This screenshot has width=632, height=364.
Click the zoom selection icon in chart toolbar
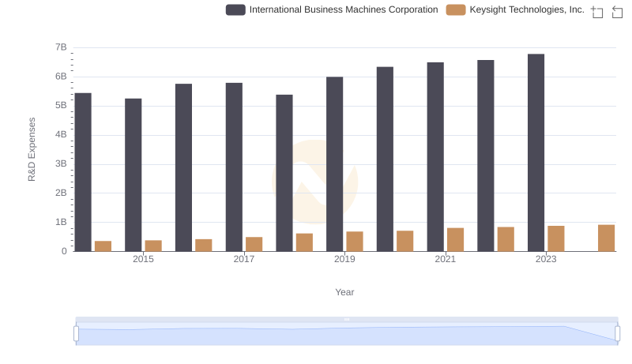pyautogui.click(x=597, y=12)
